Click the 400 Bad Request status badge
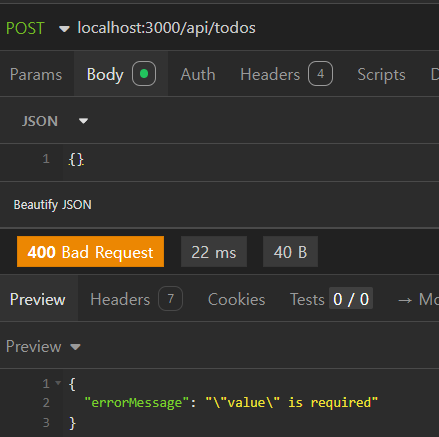 click(x=90, y=252)
